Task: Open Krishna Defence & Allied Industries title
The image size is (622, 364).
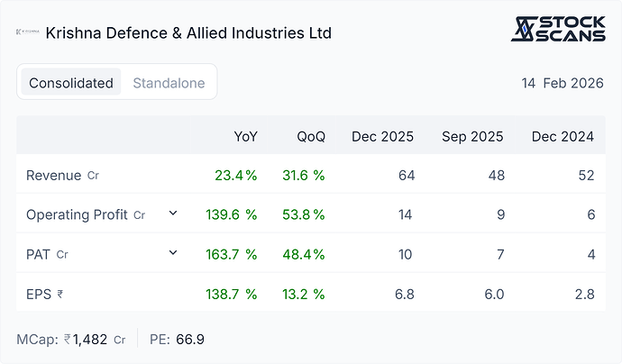Action: (x=188, y=33)
